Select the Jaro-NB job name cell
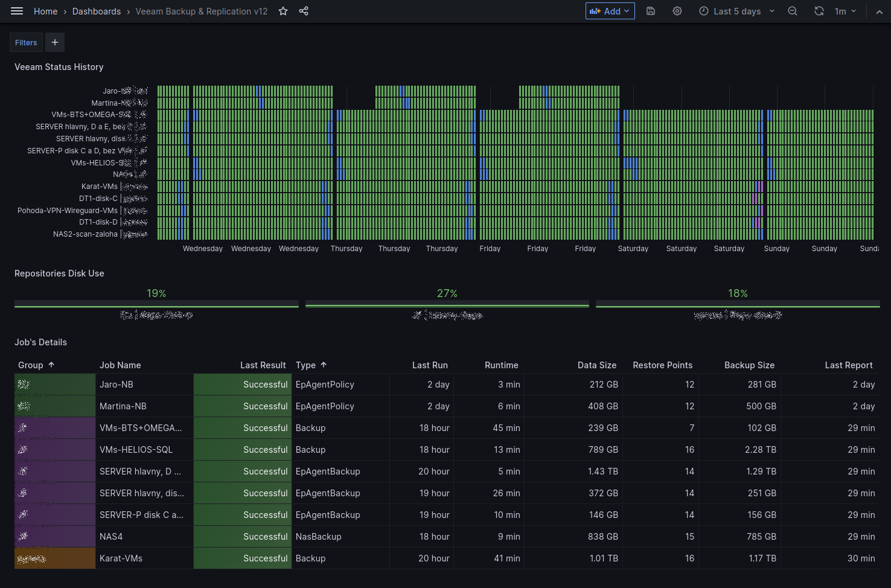 [144, 385]
